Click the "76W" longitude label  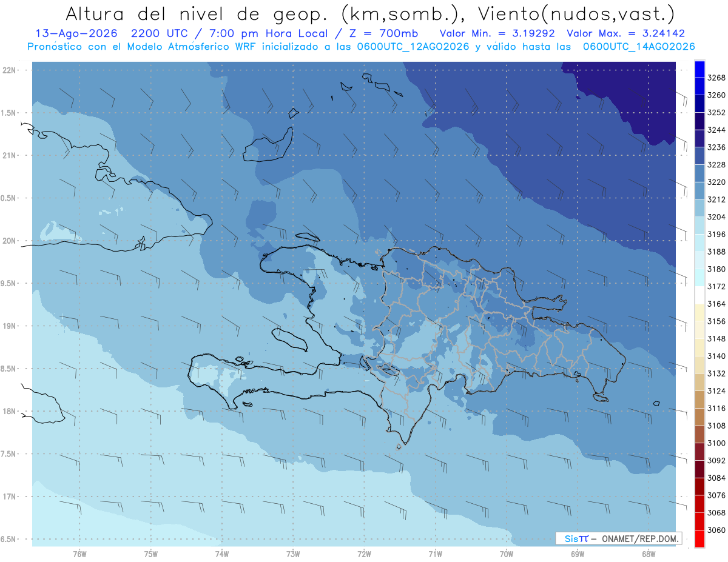[x=79, y=554]
